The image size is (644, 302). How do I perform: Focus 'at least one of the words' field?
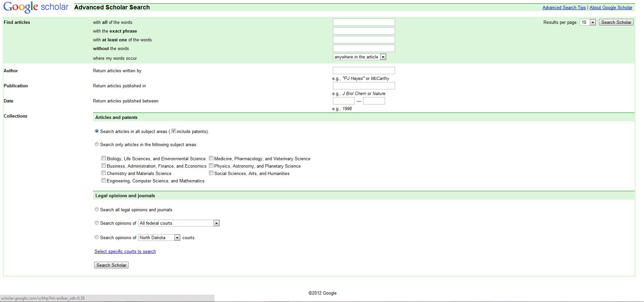364,40
